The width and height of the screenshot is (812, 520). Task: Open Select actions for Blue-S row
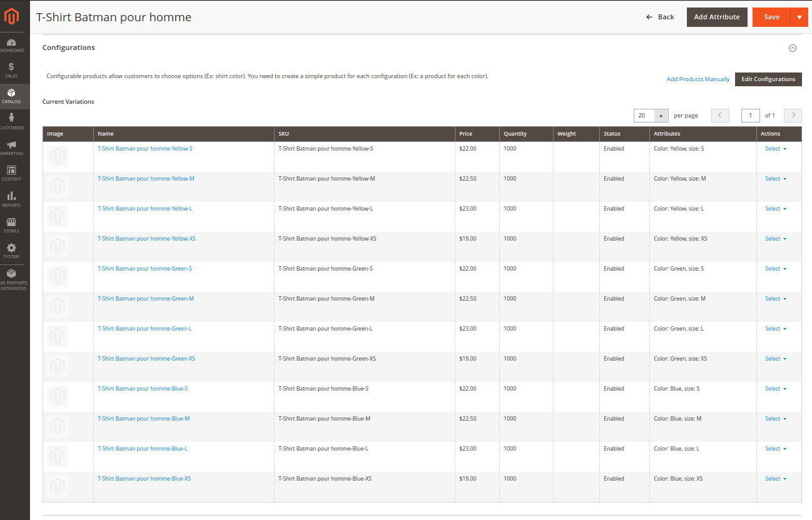point(776,389)
